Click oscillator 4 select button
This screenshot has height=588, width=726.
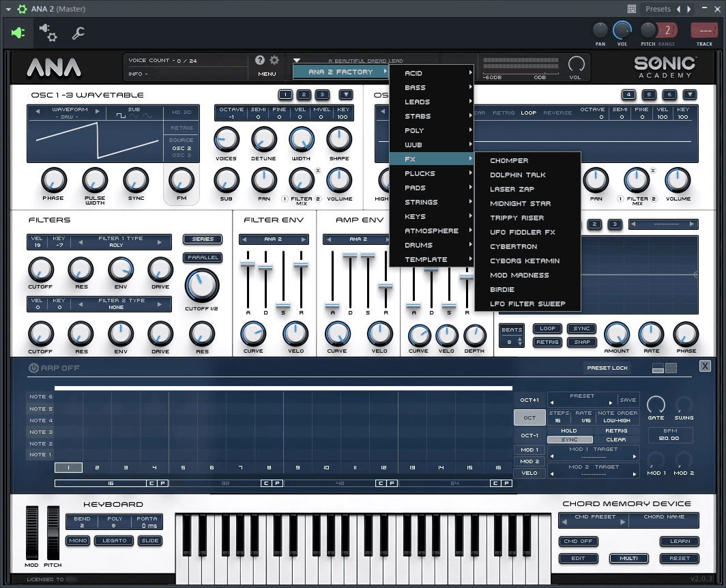coord(628,94)
